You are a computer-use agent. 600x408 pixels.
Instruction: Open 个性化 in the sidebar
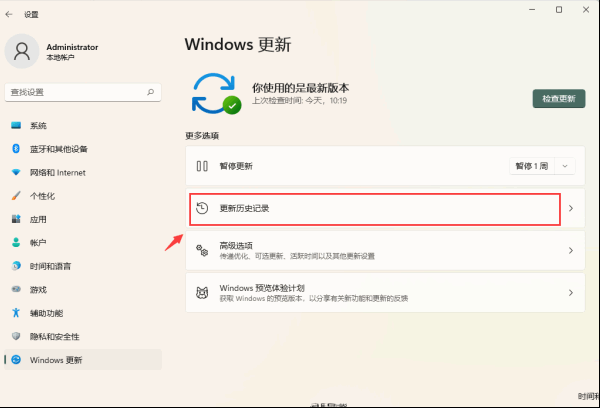[83, 196]
